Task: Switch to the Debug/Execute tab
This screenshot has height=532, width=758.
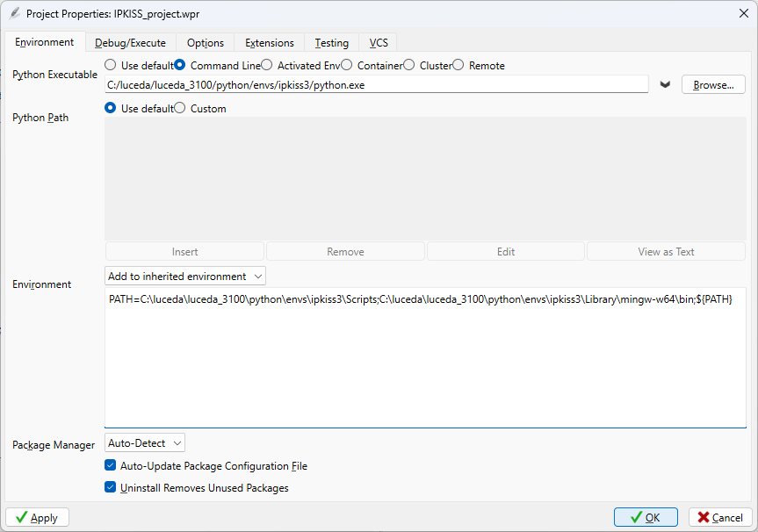Action: [130, 43]
